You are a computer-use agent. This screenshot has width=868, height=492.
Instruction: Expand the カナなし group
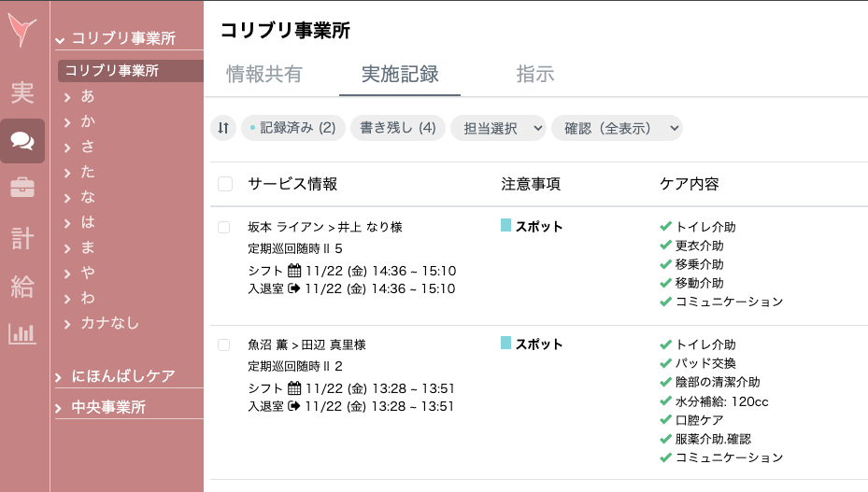pyautogui.click(x=67, y=324)
